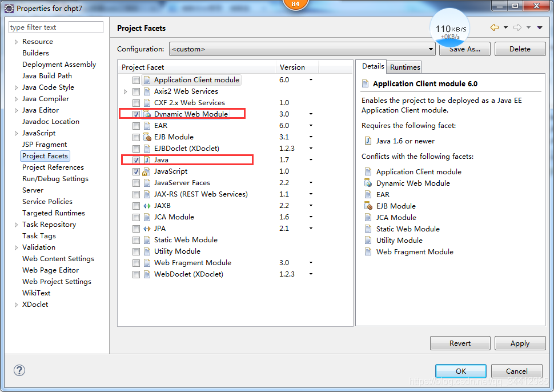Image resolution: width=554 pixels, height=392 pixels.
Task: Click the JavaServer Faces facet icon
Action: coord(147,183)
